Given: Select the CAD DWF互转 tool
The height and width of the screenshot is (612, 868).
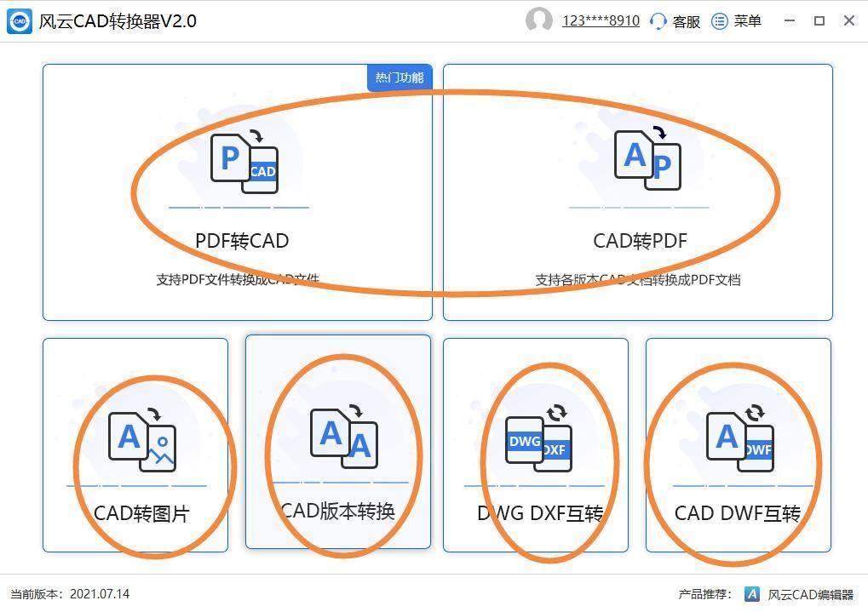Looking at the screenshot, I should pos(738,440).
